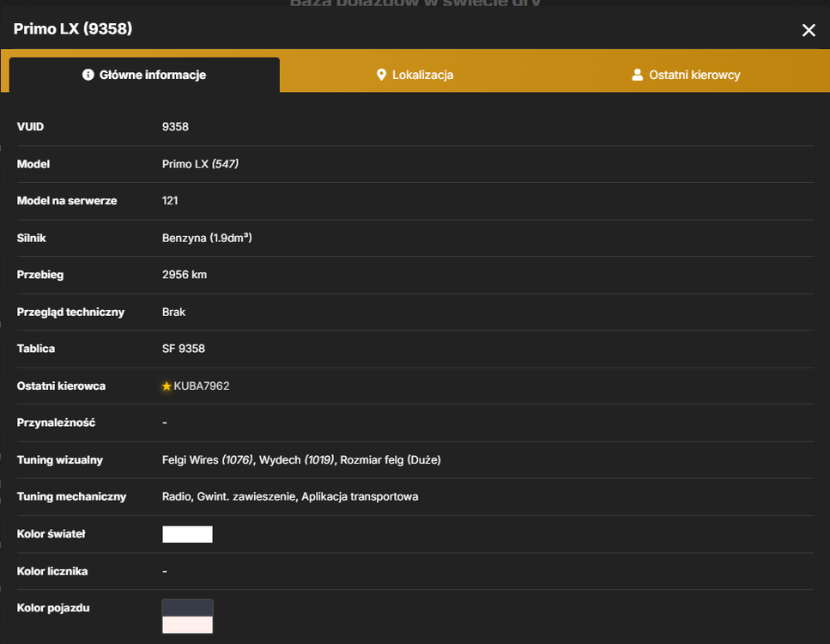
Task: Click the dark upper Kolor pojazdu swatch
Action: click(x=187, y=608)
